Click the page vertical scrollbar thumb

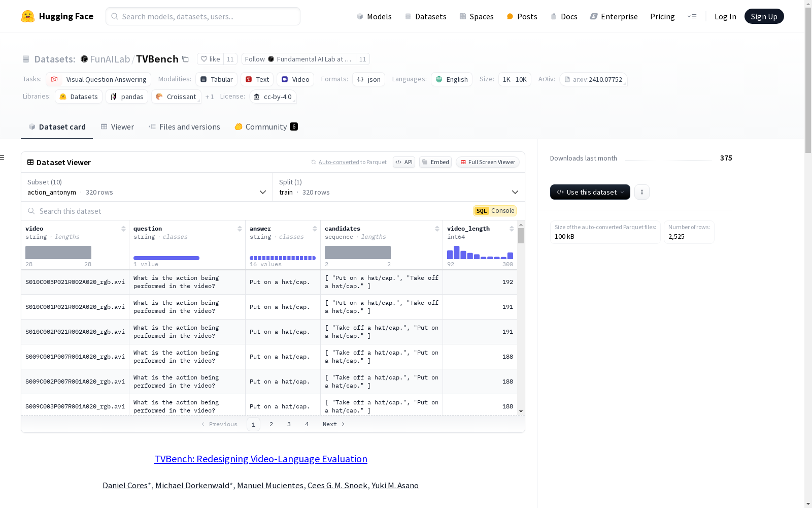[808, 80]
